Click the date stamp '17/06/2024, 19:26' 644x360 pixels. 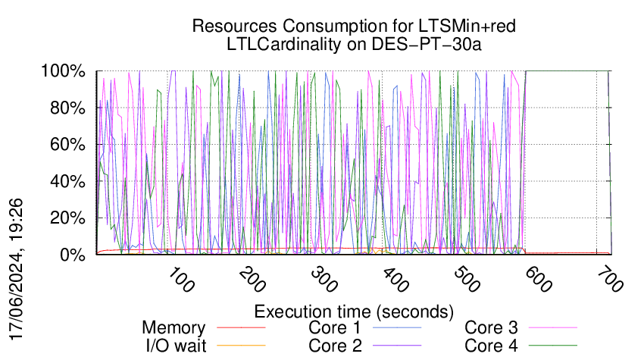click(x=16, y=270)
